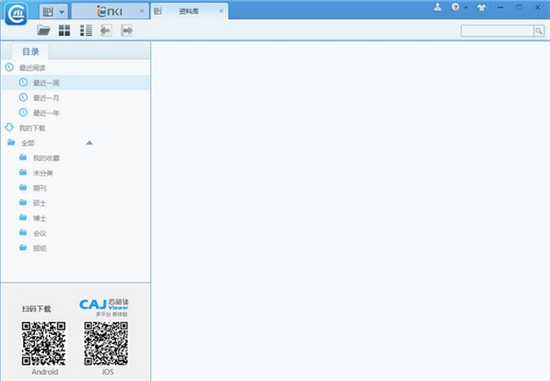
Task: Minimize the CAJViewer window
Action: [x=501, y=7]
